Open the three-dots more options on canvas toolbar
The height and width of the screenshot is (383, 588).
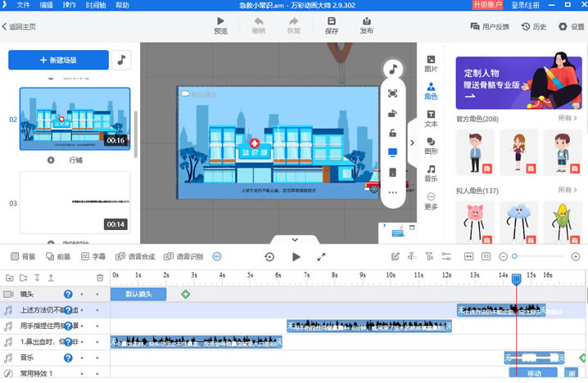click(392, 192)
